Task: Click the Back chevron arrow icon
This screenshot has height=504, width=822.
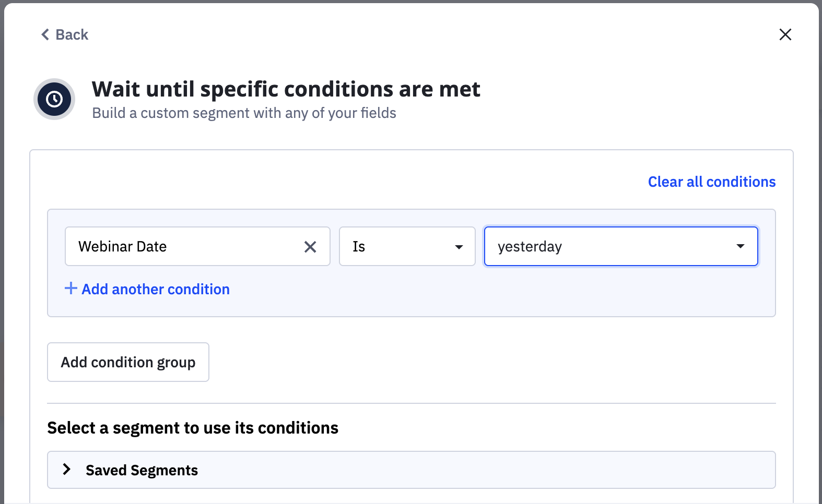Action: pyautogui.click(x=45, y=34)
